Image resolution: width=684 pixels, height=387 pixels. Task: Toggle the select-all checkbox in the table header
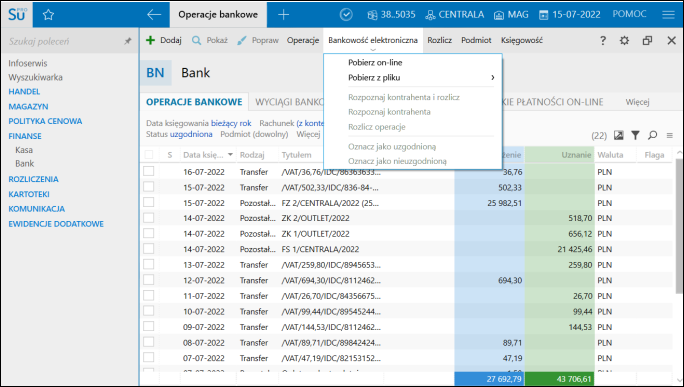149,154
